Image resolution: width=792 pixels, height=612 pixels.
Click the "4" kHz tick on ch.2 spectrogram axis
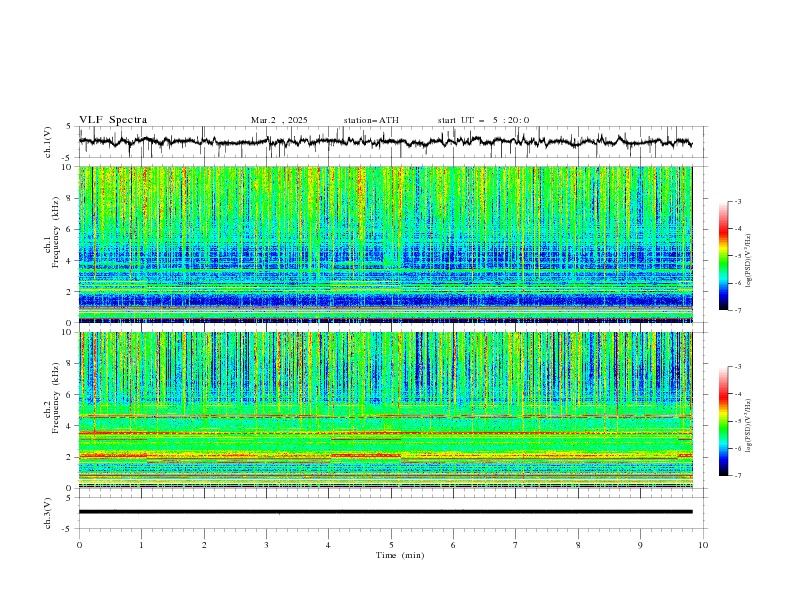pos(70,426)
